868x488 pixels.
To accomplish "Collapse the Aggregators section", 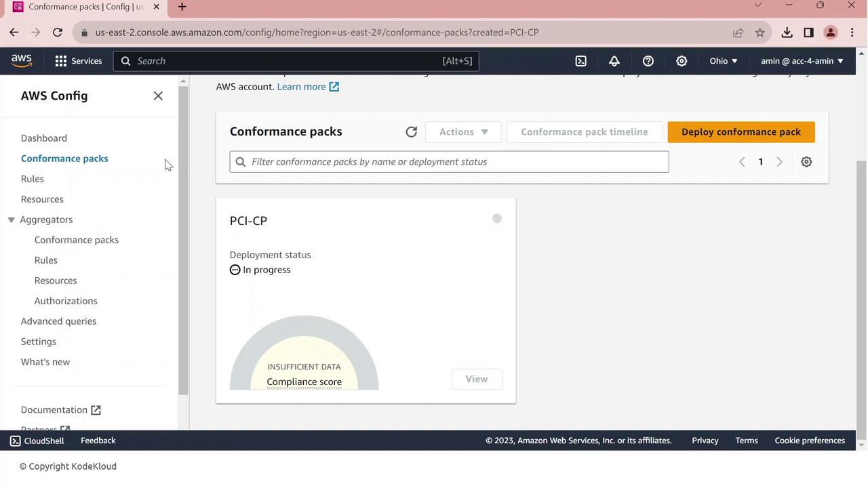I will [12, 220].
